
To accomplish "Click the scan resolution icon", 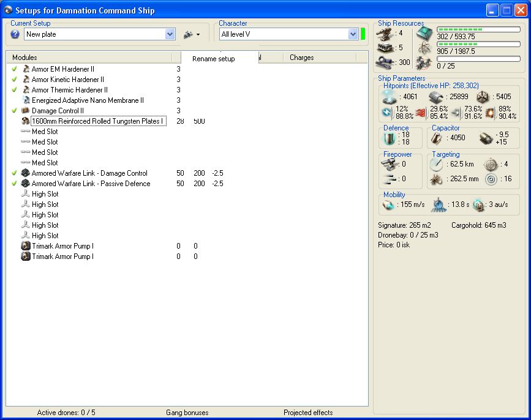I will pyautogui.click(x=436, y=179).
